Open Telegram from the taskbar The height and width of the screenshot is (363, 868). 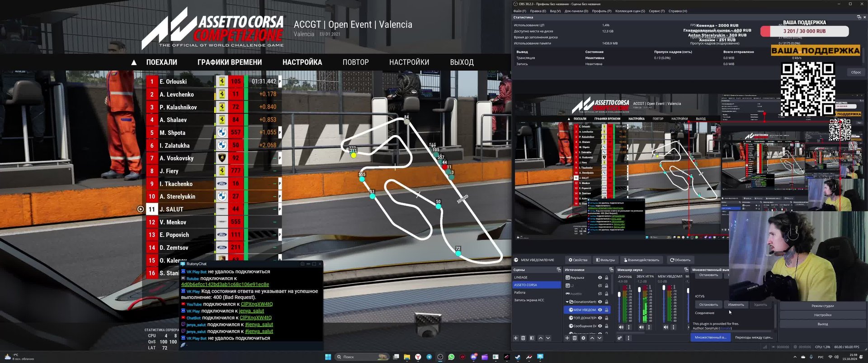coord(429,357)
